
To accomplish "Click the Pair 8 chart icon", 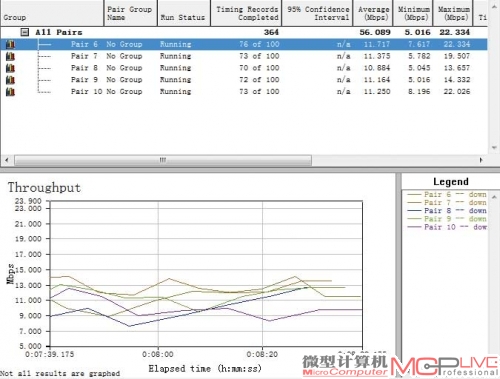I will (x=10, y=68).
